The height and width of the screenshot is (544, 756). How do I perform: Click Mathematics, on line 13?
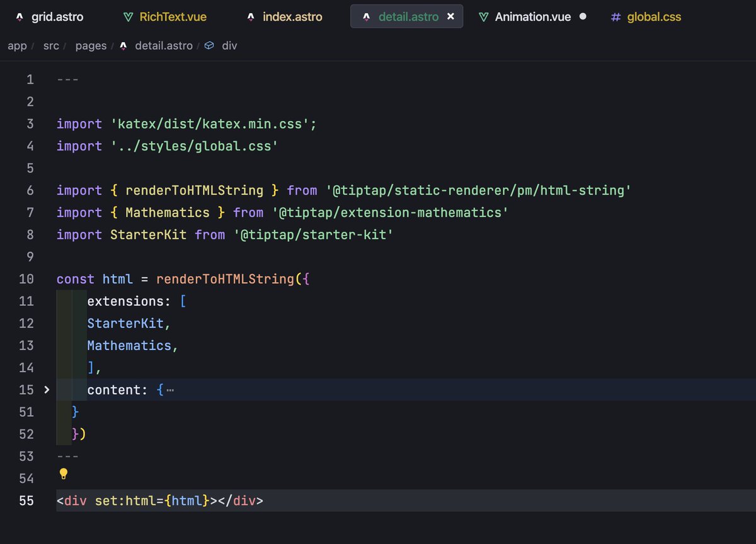pyautogui.click(x=133, y=346)
